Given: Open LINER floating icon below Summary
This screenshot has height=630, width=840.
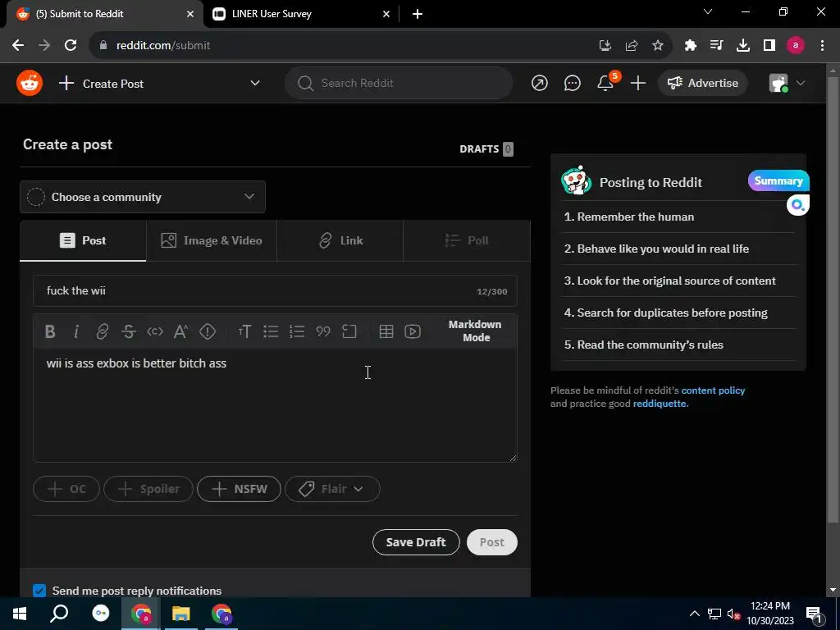Looking at the screenshot, I should [x=797, y=205].
